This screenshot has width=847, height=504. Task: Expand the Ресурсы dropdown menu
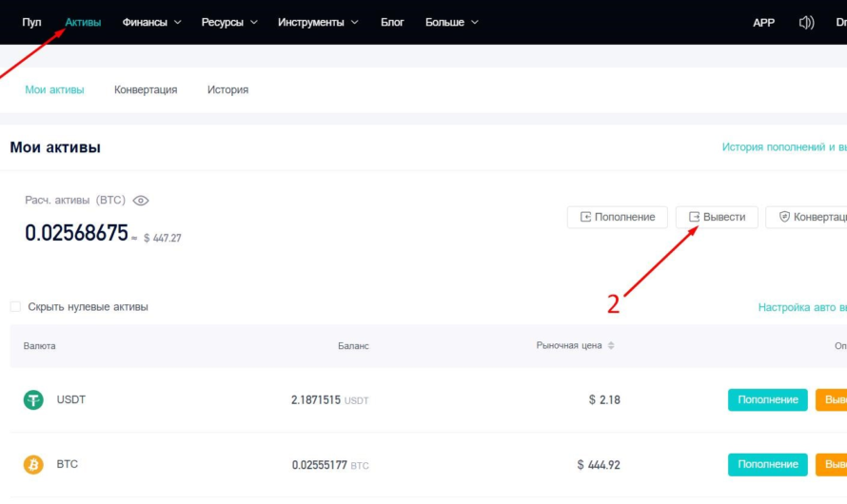[x=229, y=22]
